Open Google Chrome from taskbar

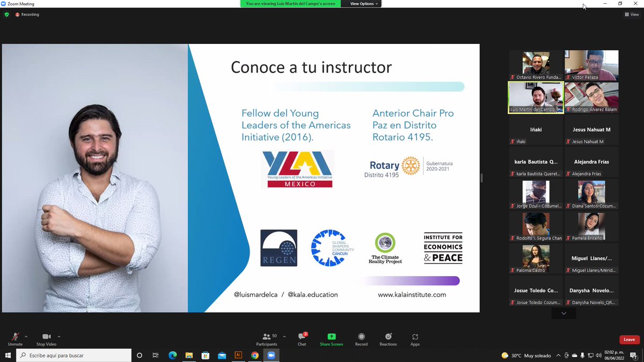click(254, 355)
